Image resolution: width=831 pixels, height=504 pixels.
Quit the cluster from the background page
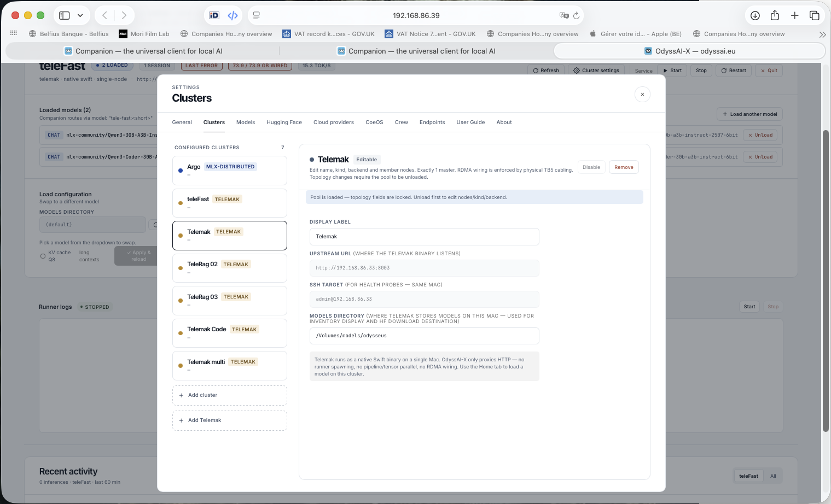(769, 71)
